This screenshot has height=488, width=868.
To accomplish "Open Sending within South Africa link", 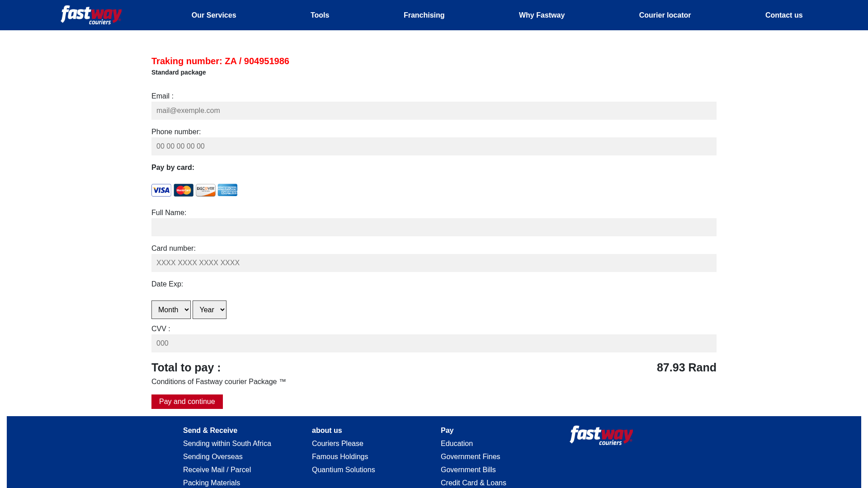I will [227, 444].
